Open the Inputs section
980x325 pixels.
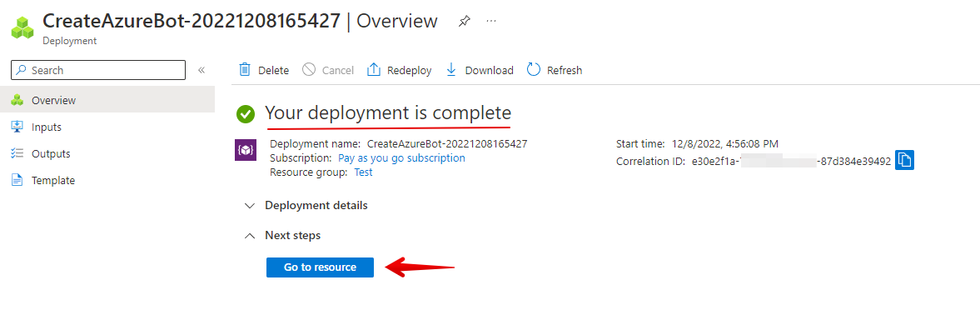[x=107, y=127]
